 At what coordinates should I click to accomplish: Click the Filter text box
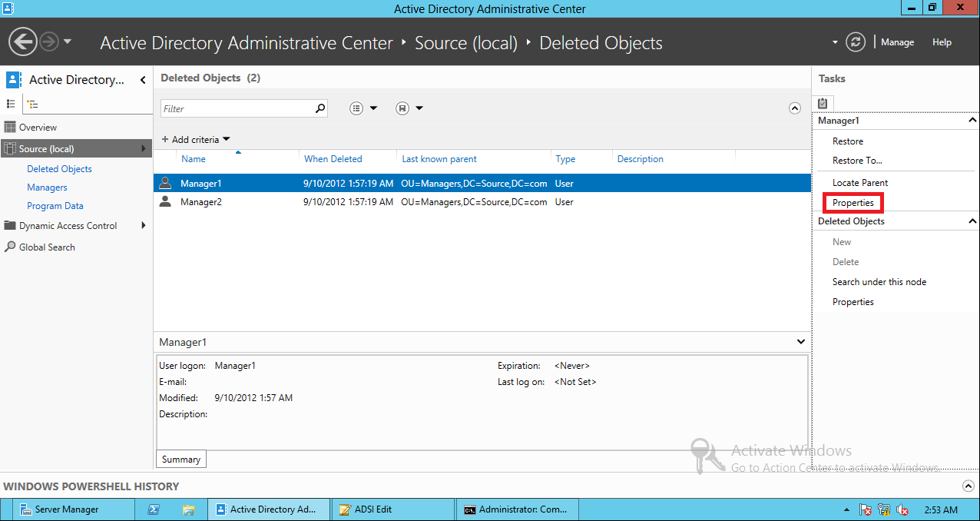(x=237, y=108)
